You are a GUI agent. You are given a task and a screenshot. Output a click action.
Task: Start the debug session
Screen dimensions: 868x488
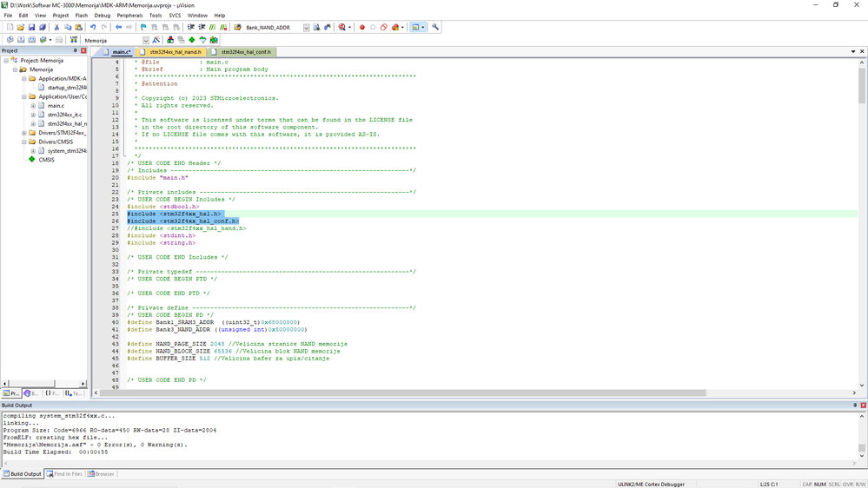tap(341, 27)
